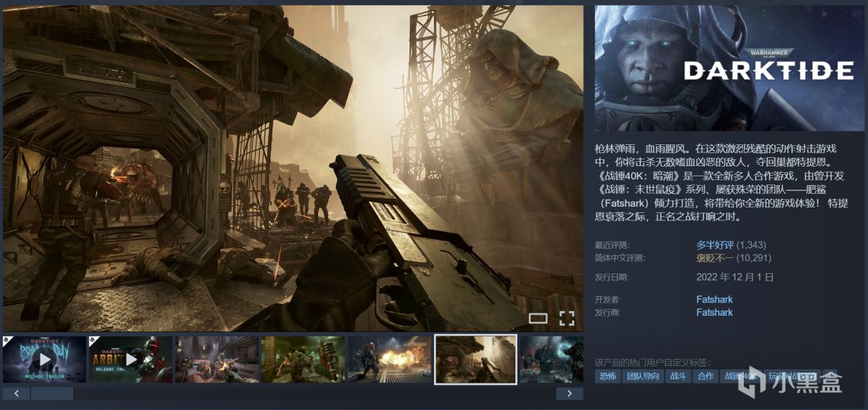Open the 褒贬不一 Chinese reviews link
This screenshot has height=410, width=868.
tap(715, 258)
